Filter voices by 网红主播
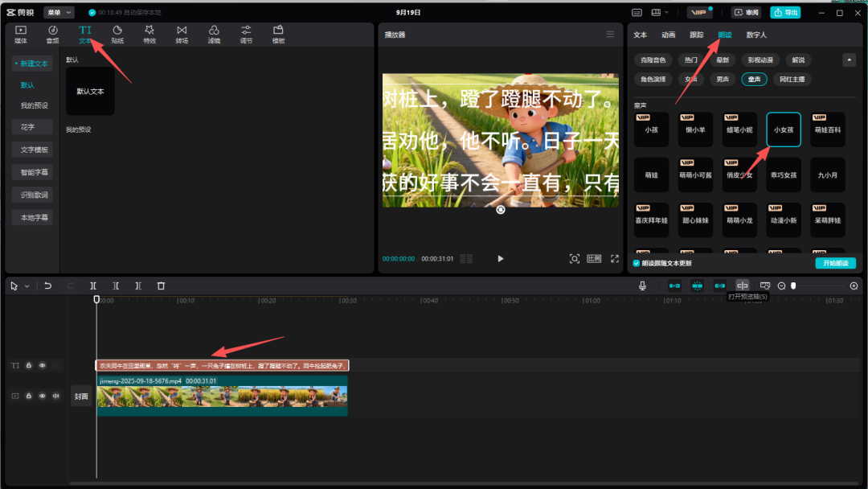The width and height of the screenshot is (868, 489). pos(792,79)
